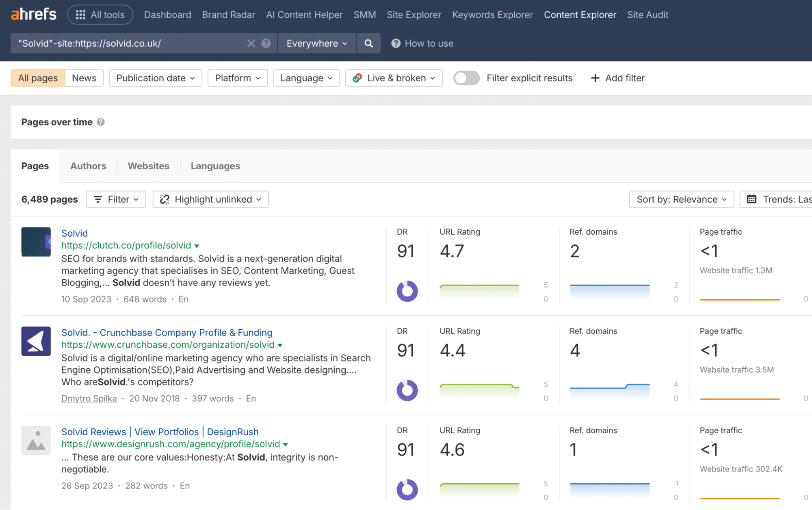Click 'Website traffic 302.4K' text

tap(741, 469)
